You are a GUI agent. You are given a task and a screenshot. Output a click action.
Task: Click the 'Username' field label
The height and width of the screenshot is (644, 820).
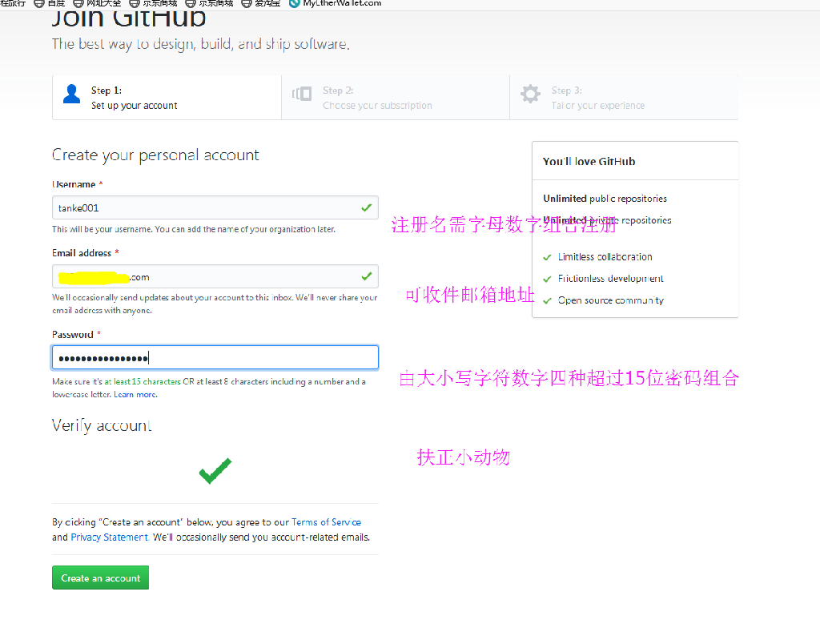(74, 184)
